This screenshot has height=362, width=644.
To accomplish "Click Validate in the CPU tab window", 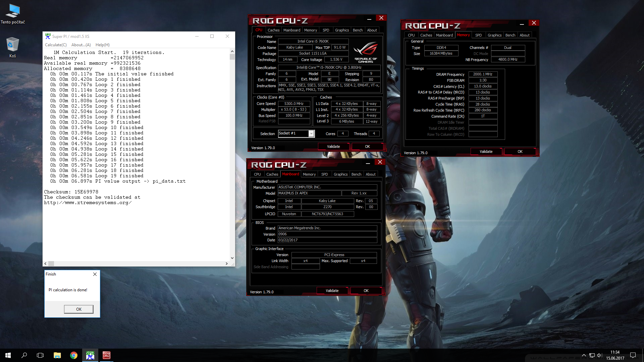I will 333,146.
